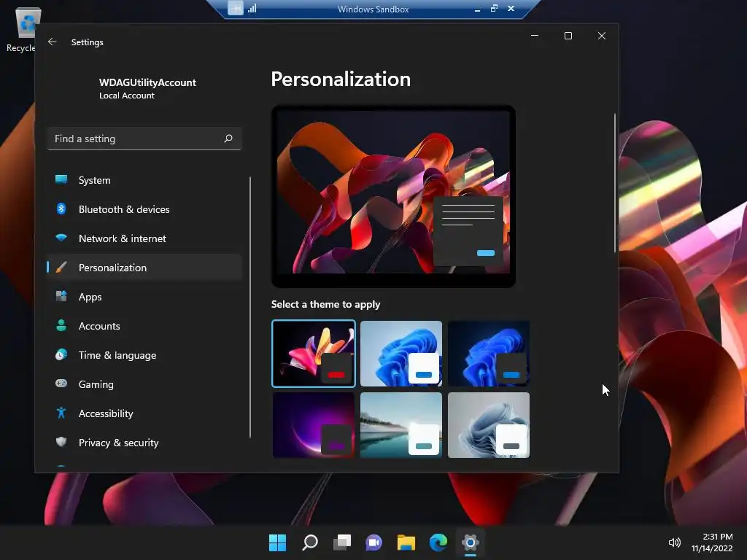
Task: Apply the dark blue bloom theme
Action: tap(489, 354)
